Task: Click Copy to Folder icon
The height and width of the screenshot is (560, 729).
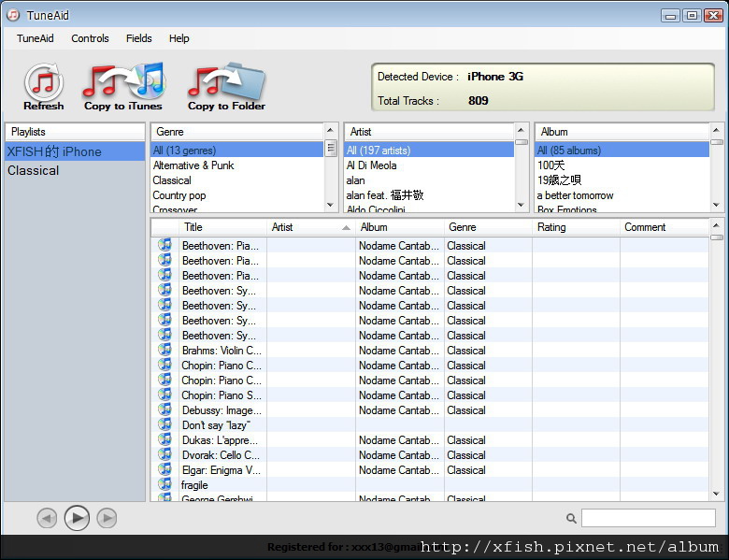Action: coord(226,87)
